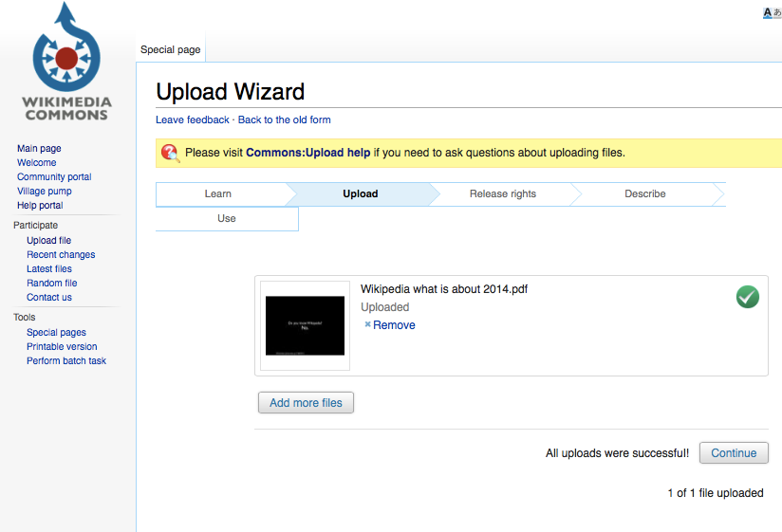
Task: Click the green upload success checkmark
Action: (748, 297)
